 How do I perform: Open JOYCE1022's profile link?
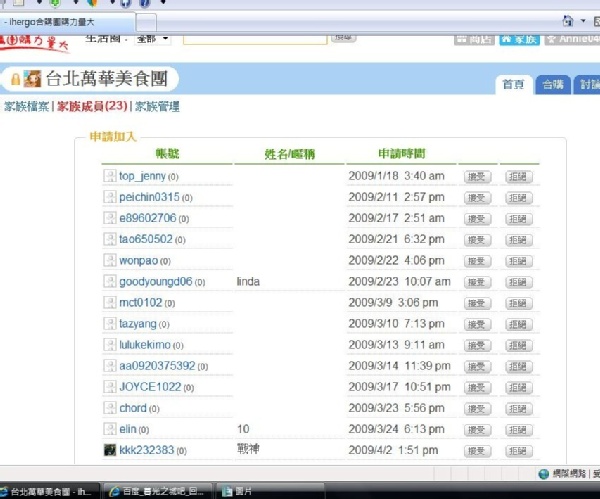[x=150, y=387]
